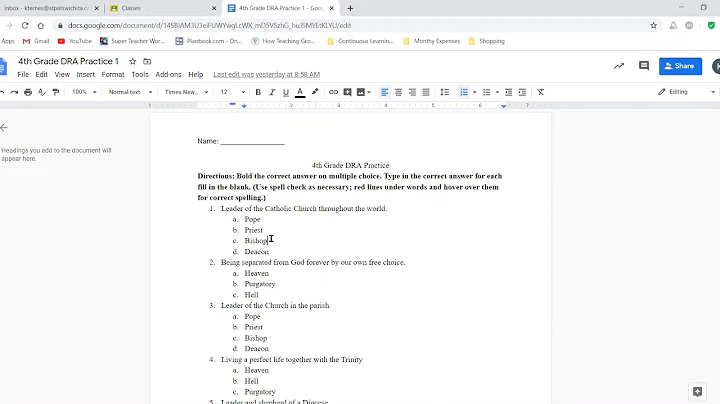Reload the page
The width and height of the screenshot is (720, 404).
(25, 25)
